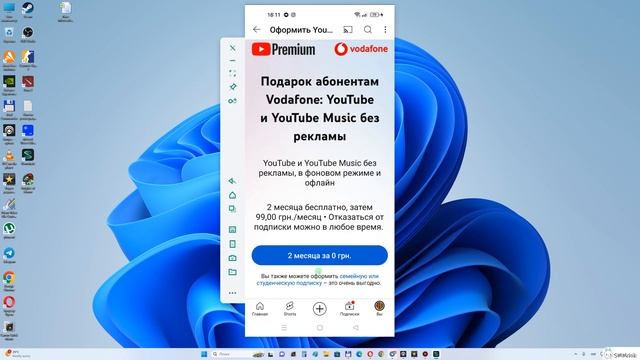Take a screenshot with sidebar camera icon
640x360 pixels.
point(232,258)
